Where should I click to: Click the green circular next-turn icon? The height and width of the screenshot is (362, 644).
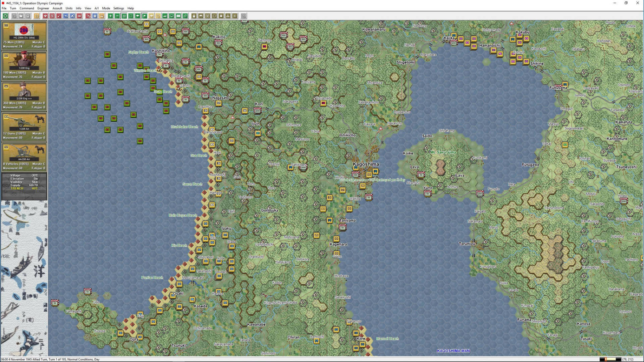(5, 16)
